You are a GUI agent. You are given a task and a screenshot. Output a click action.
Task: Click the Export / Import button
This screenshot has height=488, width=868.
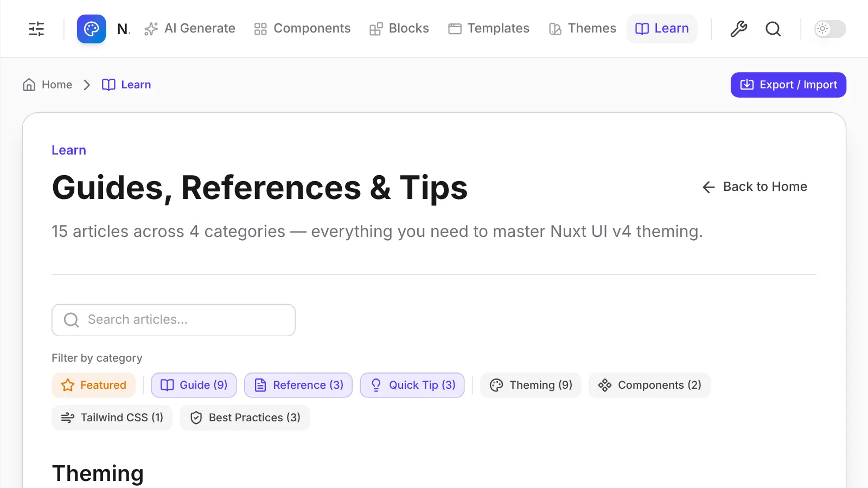point(788,85)
